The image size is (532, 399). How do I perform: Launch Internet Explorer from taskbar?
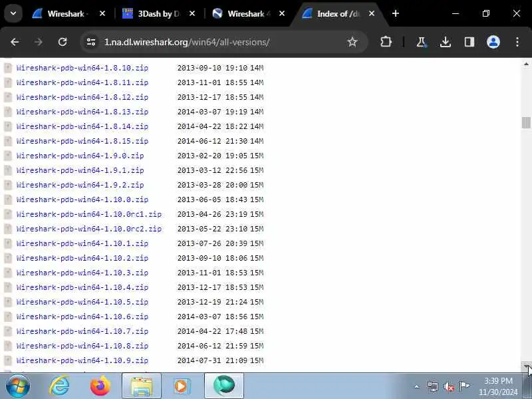tap(59, 386)
